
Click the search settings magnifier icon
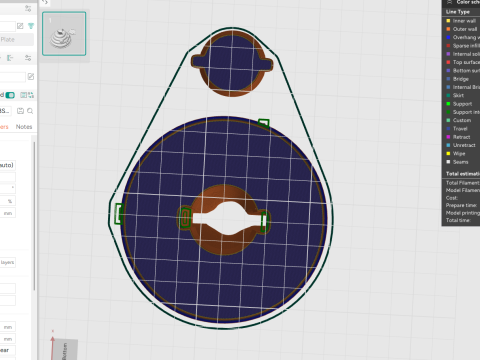pos(30,111)
